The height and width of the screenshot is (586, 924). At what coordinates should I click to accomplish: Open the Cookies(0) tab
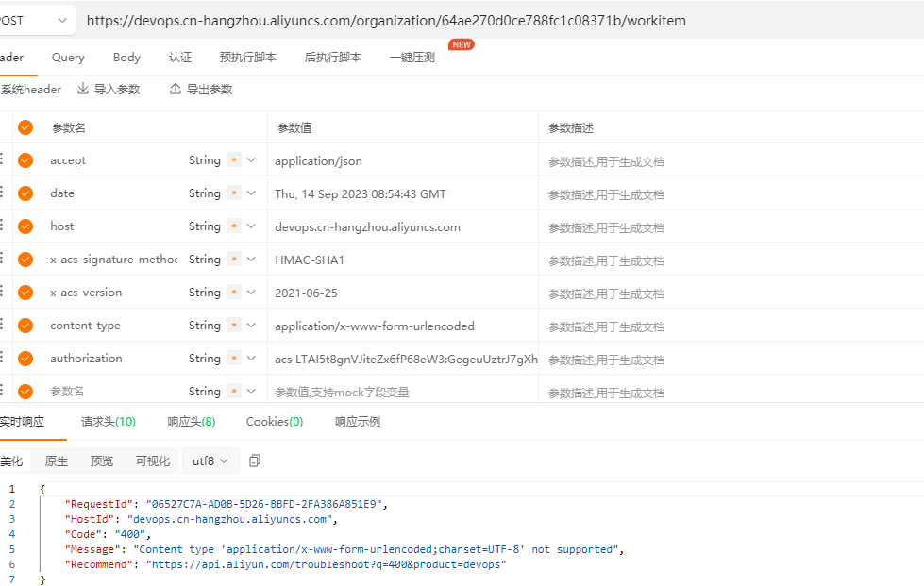pos(275,422)
